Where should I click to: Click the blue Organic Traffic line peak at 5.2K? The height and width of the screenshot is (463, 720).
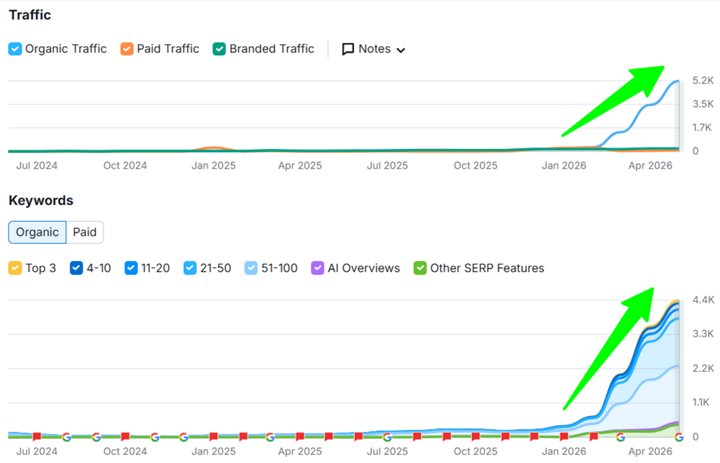(677, 81)
